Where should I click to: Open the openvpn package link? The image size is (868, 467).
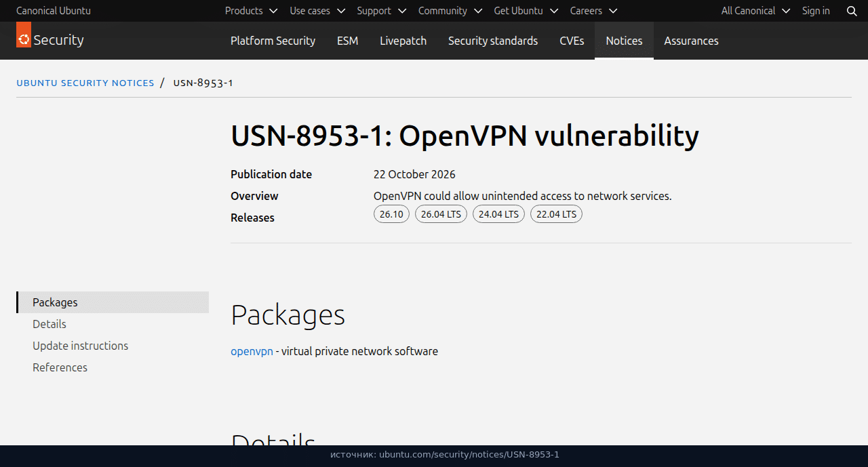(x=252, y=351)
